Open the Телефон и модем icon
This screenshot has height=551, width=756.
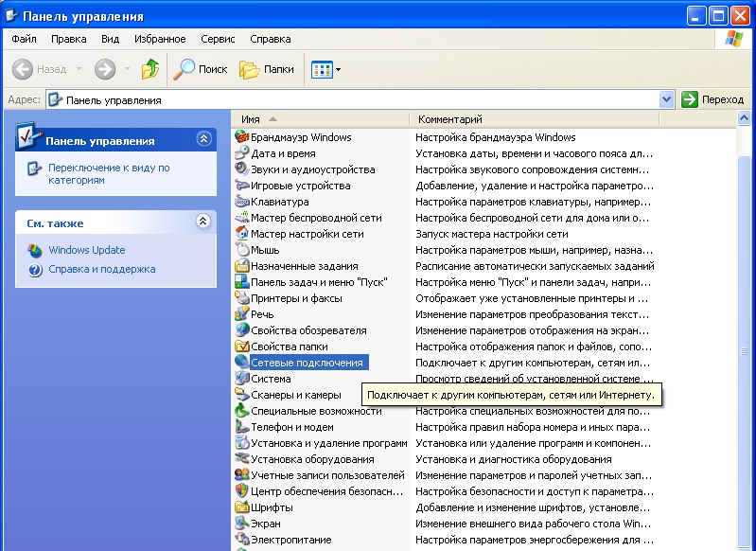coord(241,427)
